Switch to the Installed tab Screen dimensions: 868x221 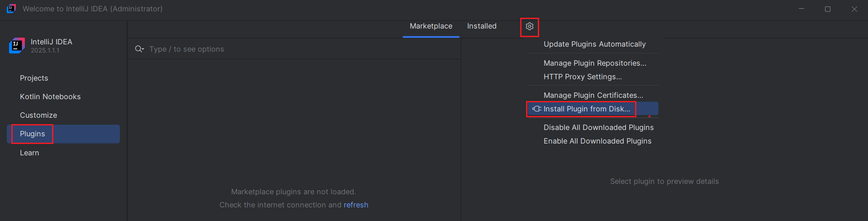(x=482, y=26)
